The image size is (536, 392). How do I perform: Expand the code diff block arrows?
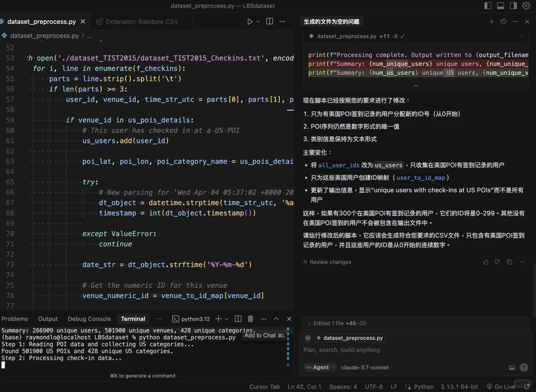[x=521, y=36]
